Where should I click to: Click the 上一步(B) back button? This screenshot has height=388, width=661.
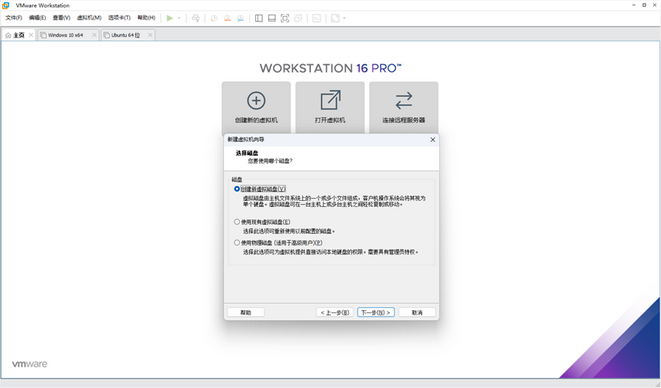335,313
